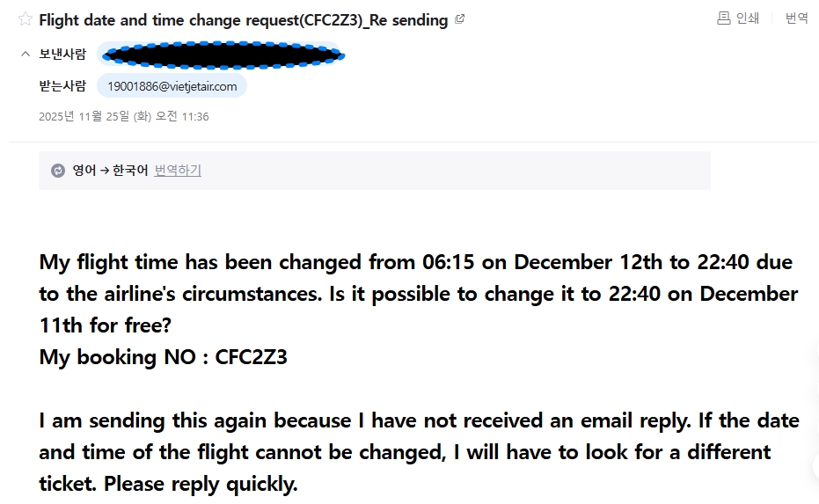Click the 영어 → 한국어 language pair
819x504 pixels.
tap(110, 171)
